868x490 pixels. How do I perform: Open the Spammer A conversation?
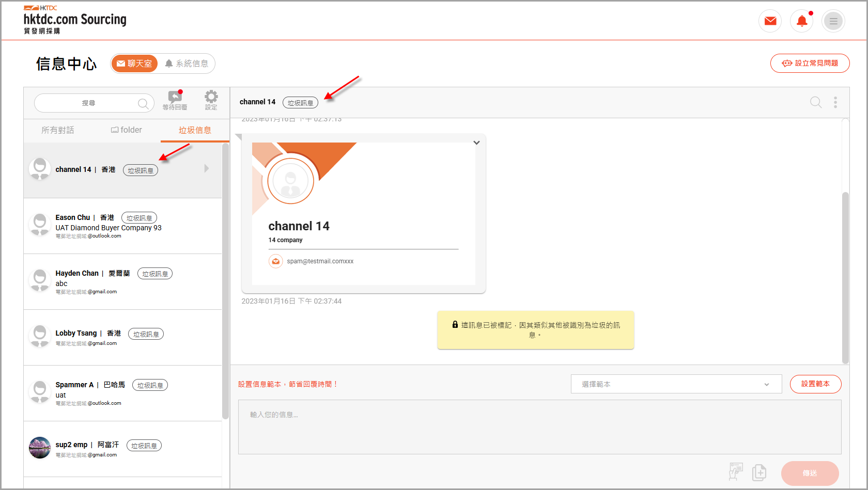click(123, 393)
